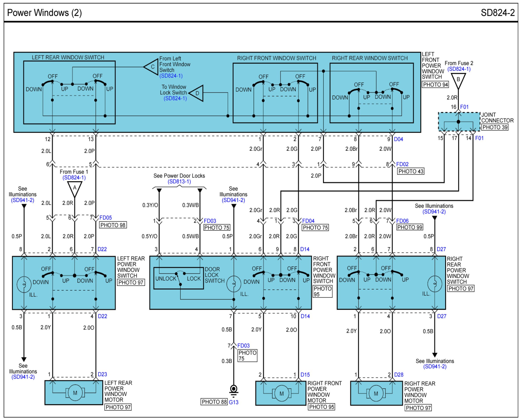521x420 pixels.
Task: Click the Right Rear Power Window Motor symbol
Action: pos(376,394)
